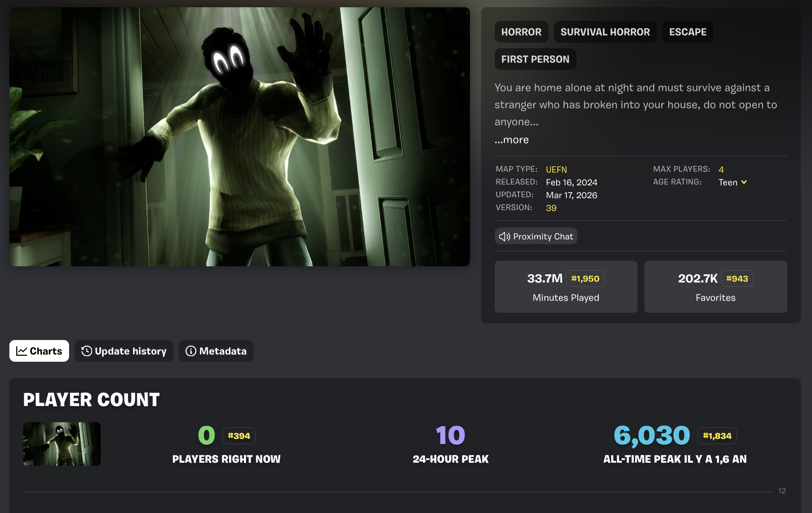The width and height of the screenshot is (812, 513).
Task: Open the Metadata tab
Action: coord(216,351)
